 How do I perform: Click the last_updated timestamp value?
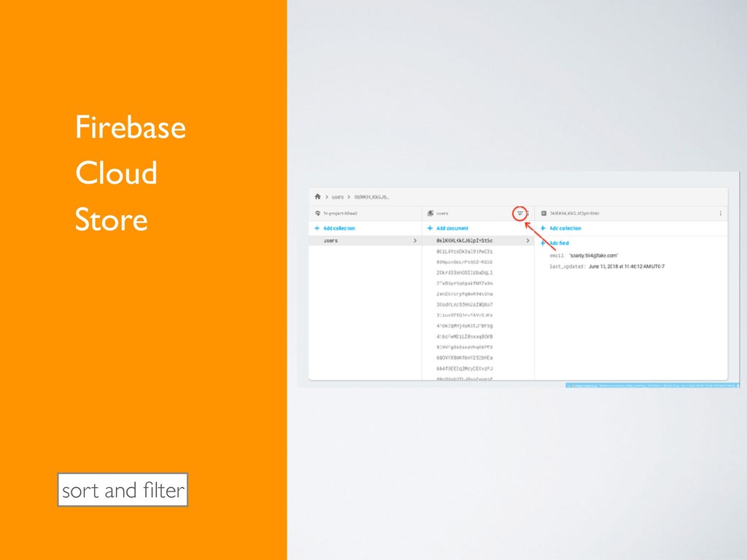627,267
